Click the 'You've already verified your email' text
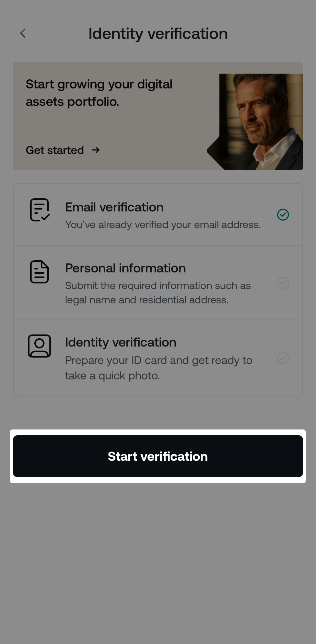Image resolution: width=316 pixels, height=644 pixels. (x=163, y=225)
